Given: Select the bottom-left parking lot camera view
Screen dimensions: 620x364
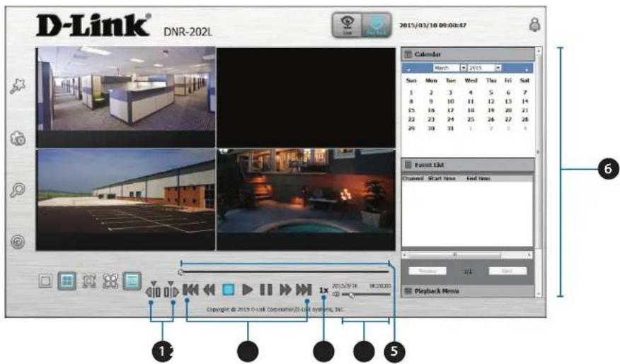Looking at the screenshot, I should pos(126,199).
